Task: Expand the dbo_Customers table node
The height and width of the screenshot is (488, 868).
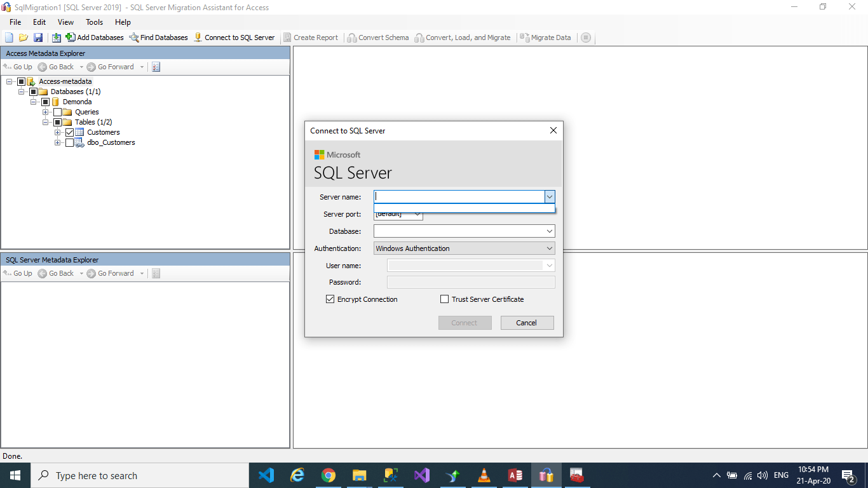Action: coord(57,142)
